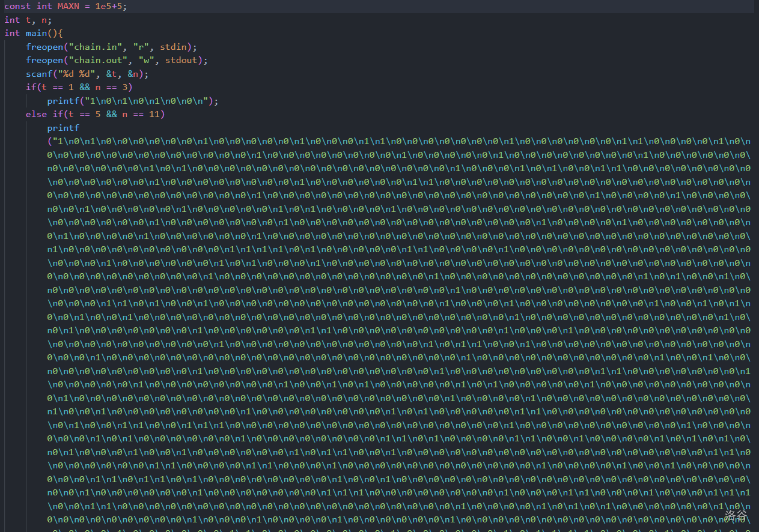Place cursor on the 1e5+5 value
The width and height of the screenshot is (759, 532).
pos(111,6)
